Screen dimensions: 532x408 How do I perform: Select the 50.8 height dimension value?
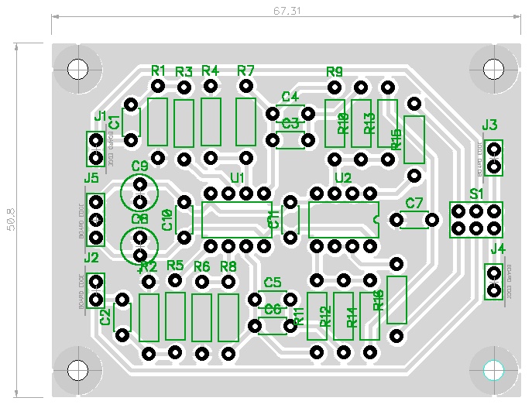coord(11,219)
